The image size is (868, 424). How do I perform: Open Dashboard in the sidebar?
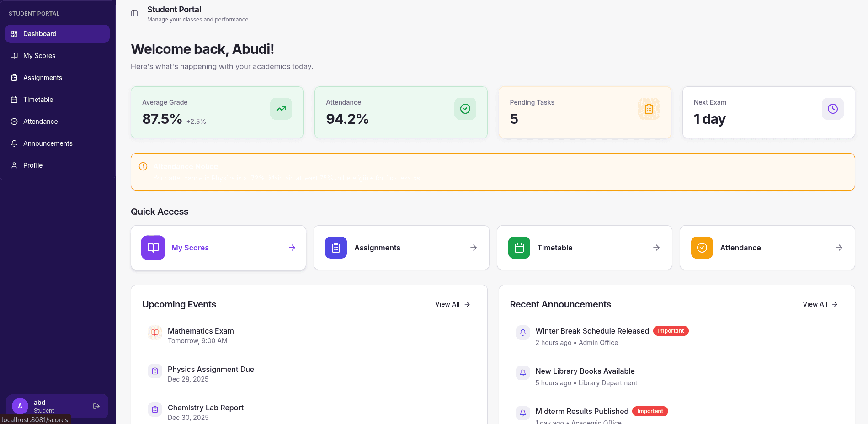pos(57,34)
